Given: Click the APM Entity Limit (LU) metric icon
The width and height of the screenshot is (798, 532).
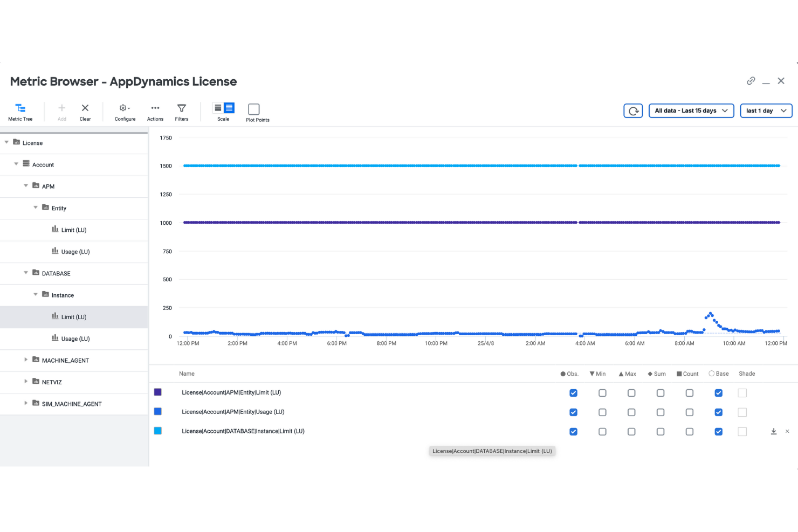Looking at the screenshot, I should pyautogui.click(x=55, y=229).
